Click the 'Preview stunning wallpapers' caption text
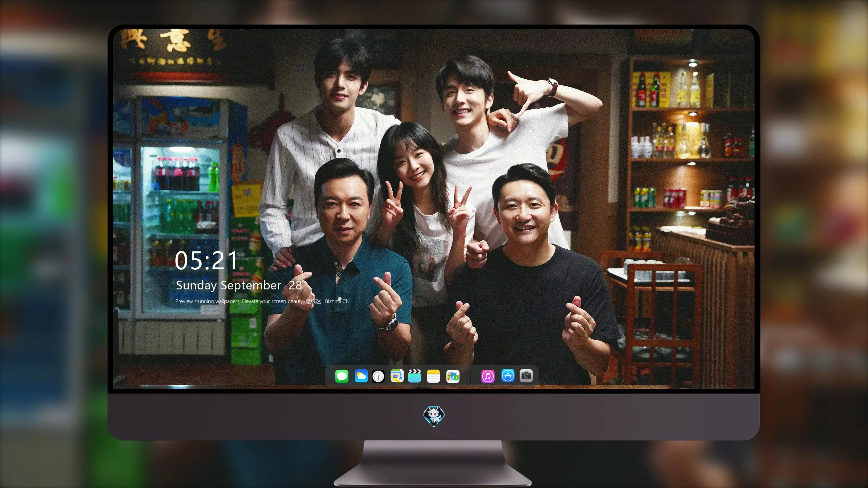Image resolution: width=868 pixels, height=488 pixels. [262, 301]
